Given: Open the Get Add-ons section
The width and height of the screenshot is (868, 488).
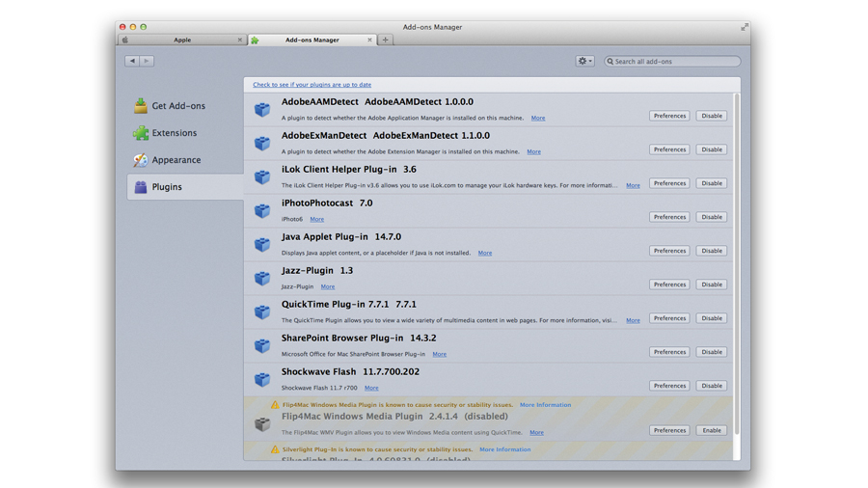Looking at the screenshot, I should coord(185,106).
